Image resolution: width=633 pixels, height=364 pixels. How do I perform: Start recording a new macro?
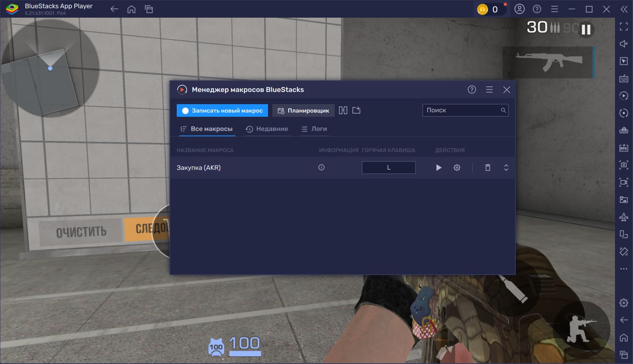[x=222, y=110]
